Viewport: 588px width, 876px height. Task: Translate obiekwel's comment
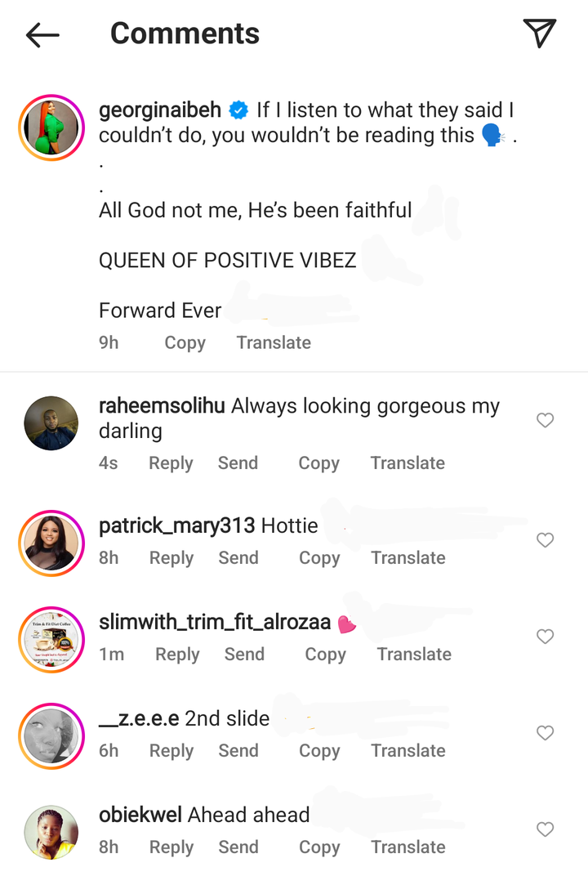408,847
